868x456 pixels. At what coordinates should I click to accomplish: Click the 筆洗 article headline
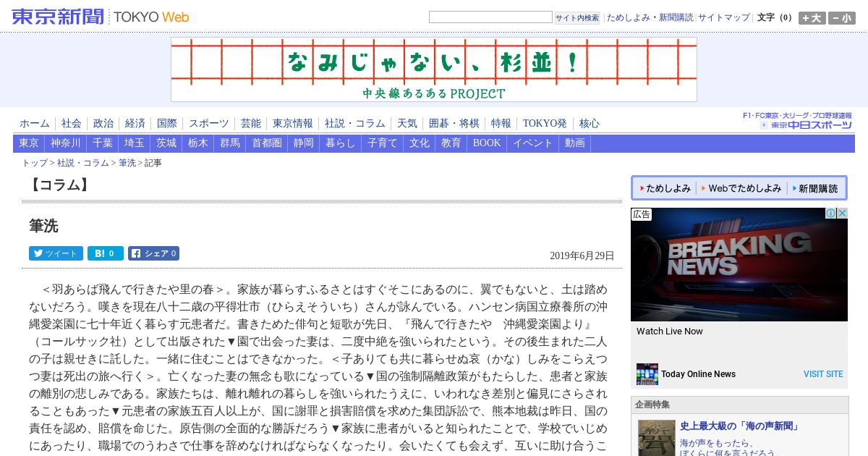[x=43, y=226]
